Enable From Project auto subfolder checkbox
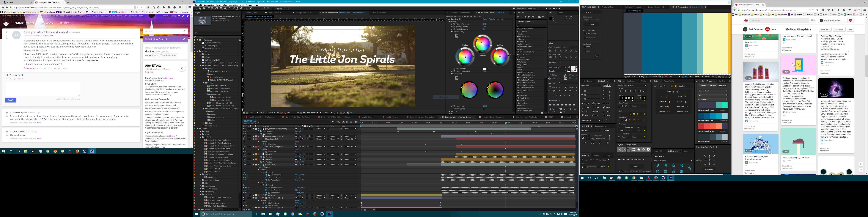868x217 pixels. tap(585, 33)
